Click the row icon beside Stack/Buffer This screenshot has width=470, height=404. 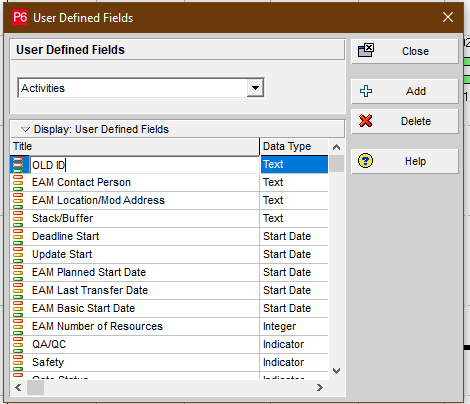tap(18, 219)
